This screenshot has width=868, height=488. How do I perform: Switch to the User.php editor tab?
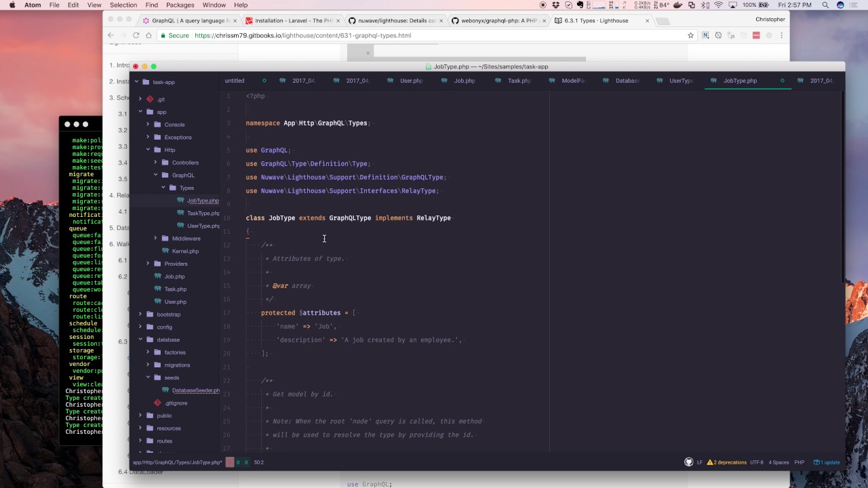click(411, 81)
